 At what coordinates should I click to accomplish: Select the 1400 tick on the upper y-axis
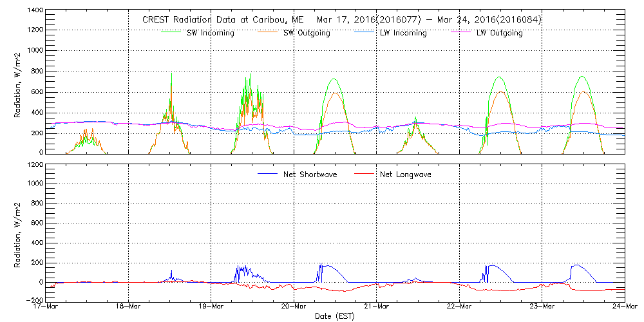34,11
